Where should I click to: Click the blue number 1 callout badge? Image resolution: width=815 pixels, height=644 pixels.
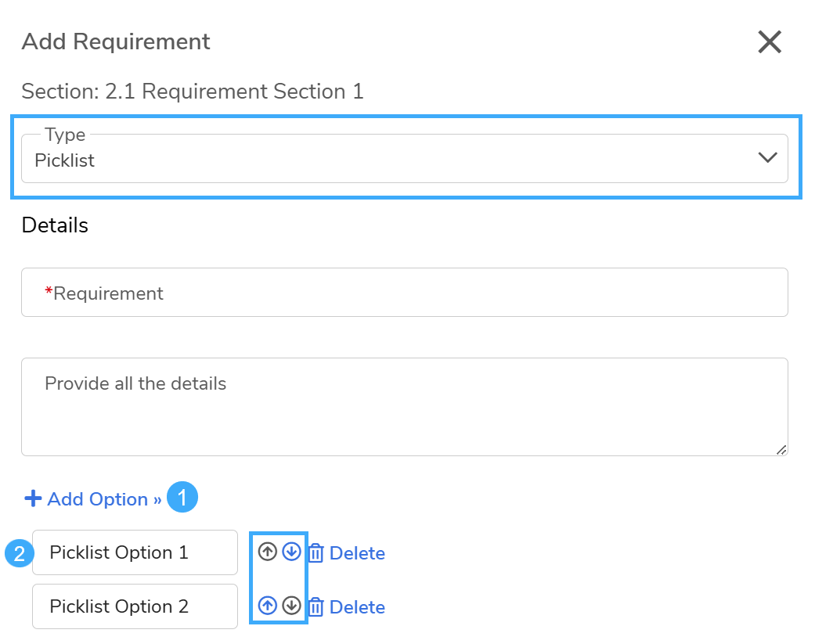pyautogui.click(x=182, y=498)
